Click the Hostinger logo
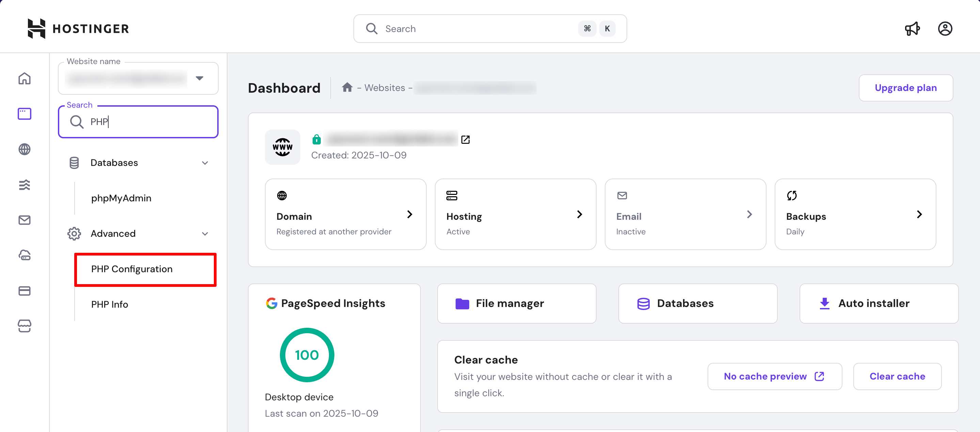The width and height of the screenshot is (980, 432). tap(78, 29)
